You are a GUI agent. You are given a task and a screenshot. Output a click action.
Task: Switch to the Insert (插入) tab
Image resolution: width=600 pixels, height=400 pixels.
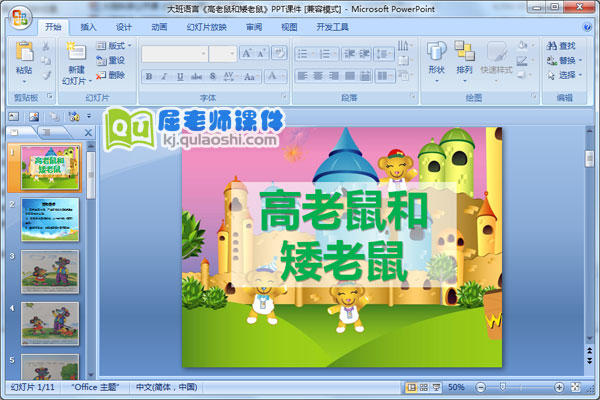click(89, 28)
